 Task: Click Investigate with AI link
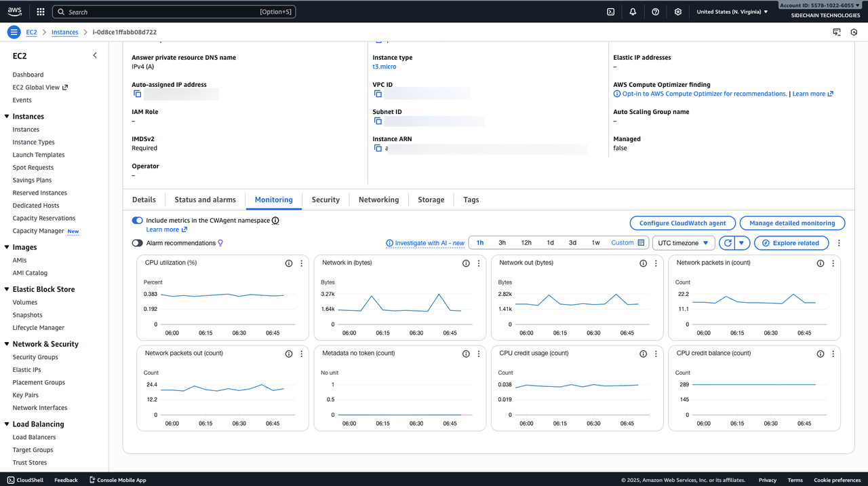point(425,243)
